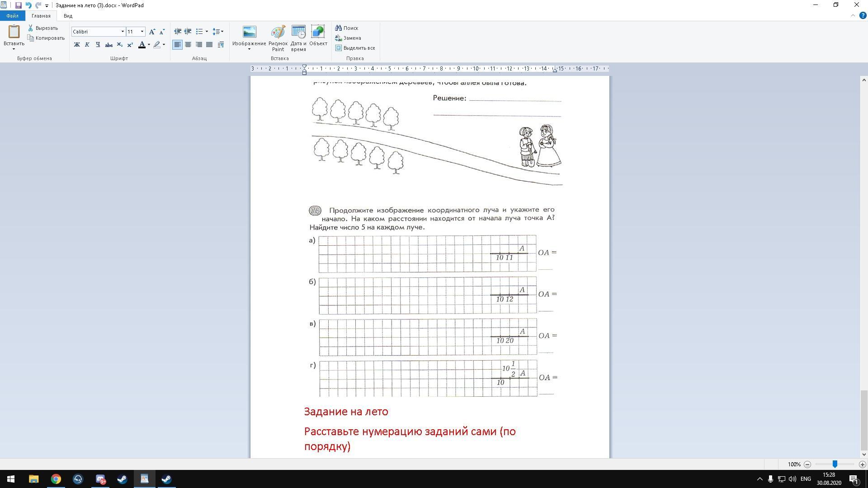Align text to the right
Image resolution: width=868 pixels, height=488 pixels.
(198, 45)
